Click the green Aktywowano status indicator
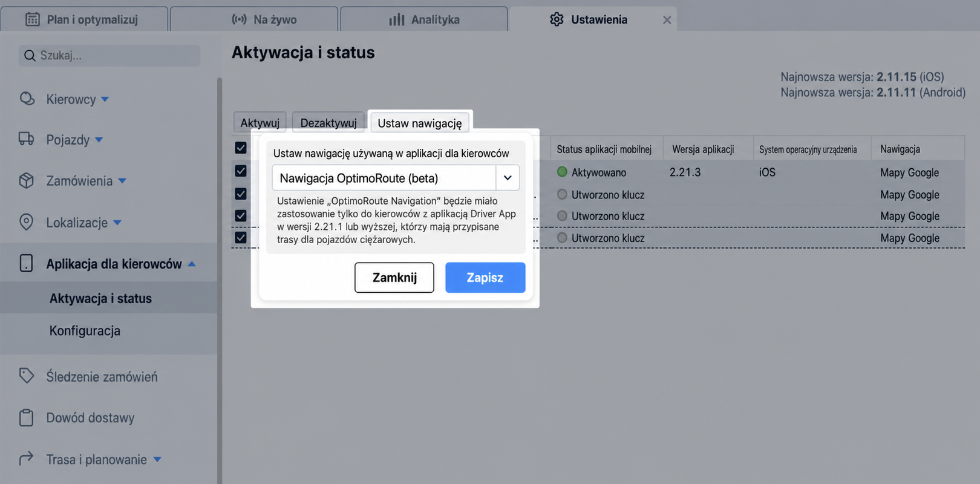The image size is (980, 484). point(562,172)
